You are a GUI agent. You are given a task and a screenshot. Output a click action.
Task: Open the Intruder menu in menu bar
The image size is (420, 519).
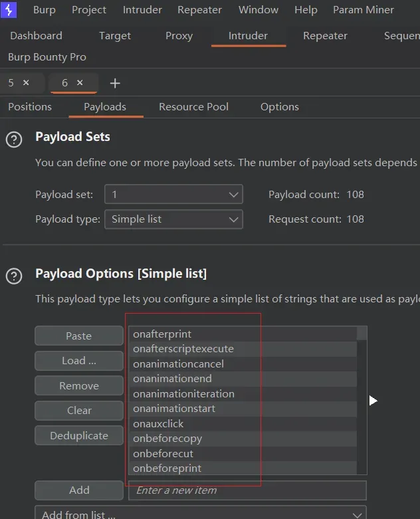pos(142,10)
